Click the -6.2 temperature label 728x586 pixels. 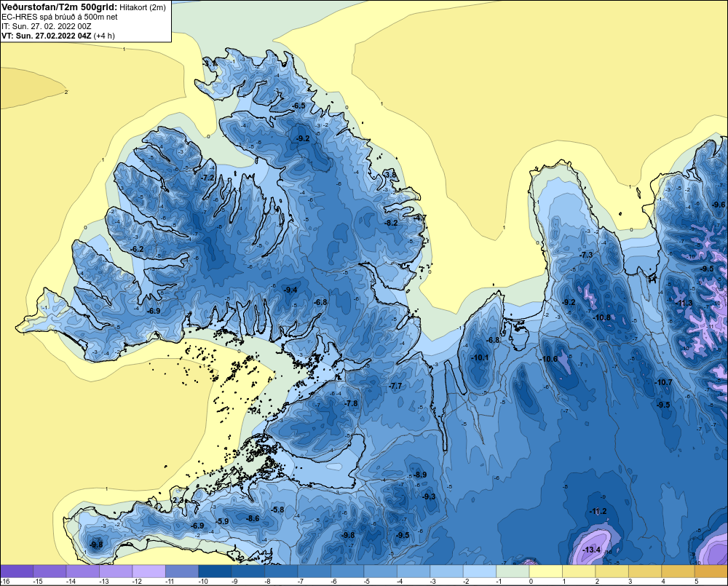click(x=137, y=249)
